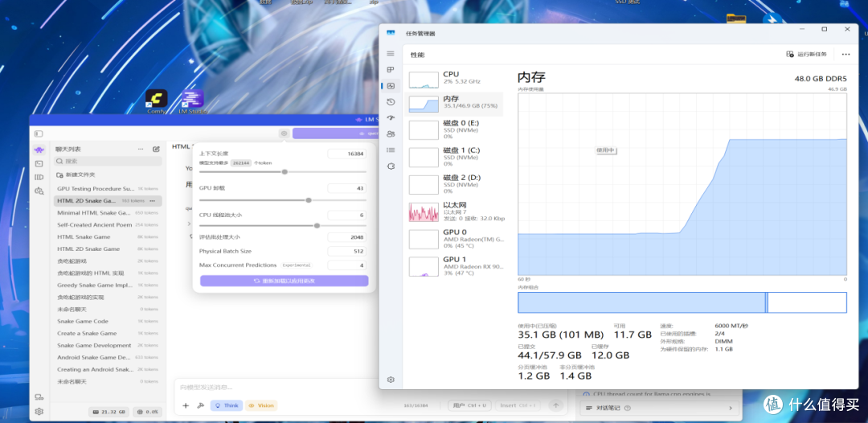The width and height of the screenshot is (868, 423).
Task: Click the 21.32 GB RAM usage indicator
Action: pyautogui.click(x=109, y=413)
